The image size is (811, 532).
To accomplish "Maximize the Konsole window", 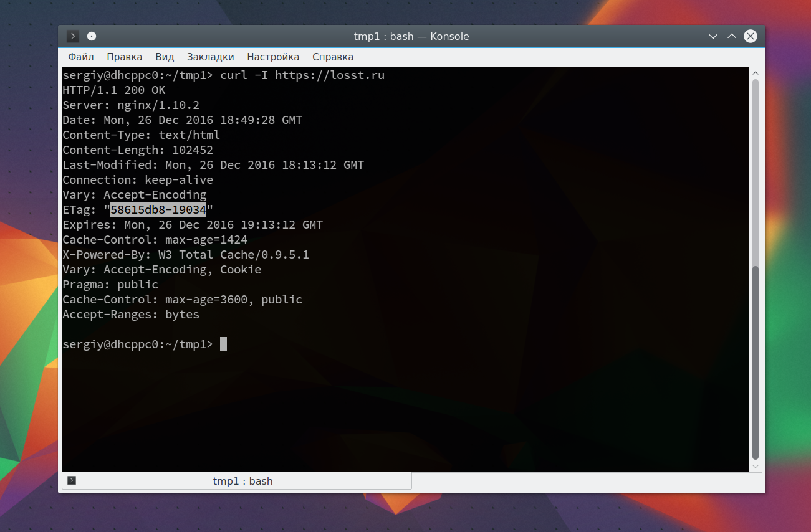I will coord(732,36).
